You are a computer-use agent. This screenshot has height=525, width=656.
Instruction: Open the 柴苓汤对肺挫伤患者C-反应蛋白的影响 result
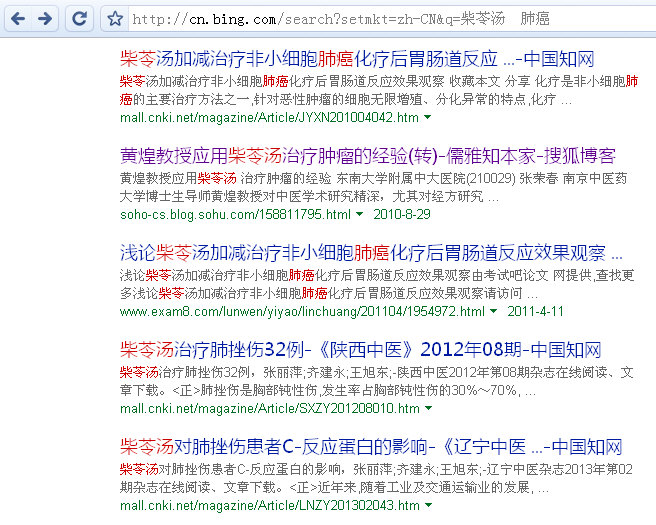point(370,447)
